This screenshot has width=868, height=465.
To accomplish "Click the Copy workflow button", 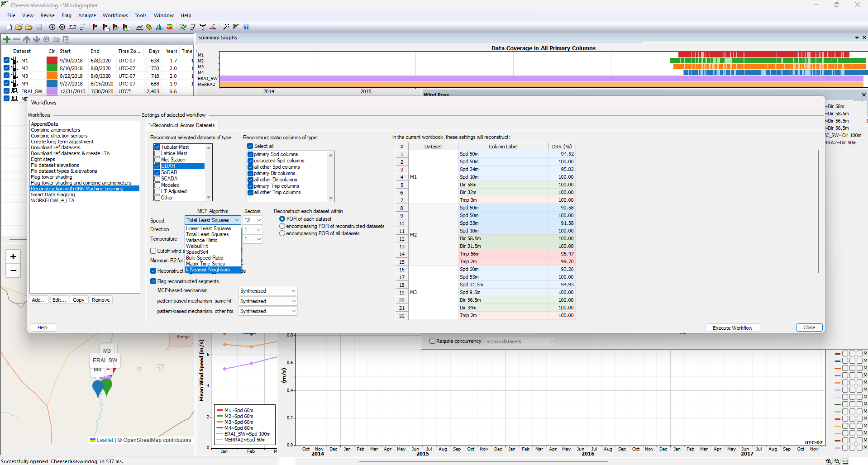I will (x=78, y=299).
